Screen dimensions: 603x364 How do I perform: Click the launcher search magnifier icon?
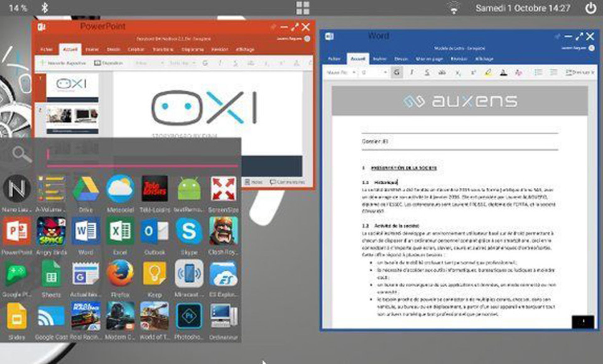click(22, 154)
